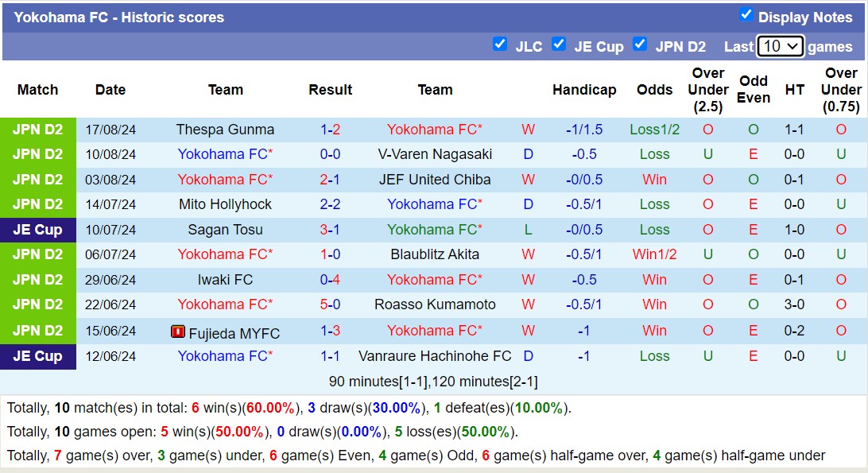The width and height of the screenshot is (868, 473).
Task: Click the V-Varen Nagasaki team name
Action: (x=435, y=154)
